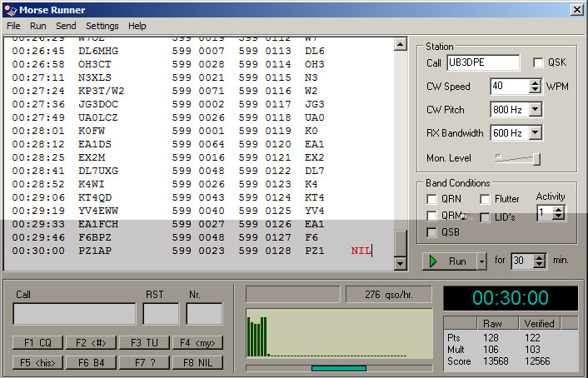Screen dimensions: 588x378
Task: Expand the CW Pitch dropdown
Action: tap(535, 109)
